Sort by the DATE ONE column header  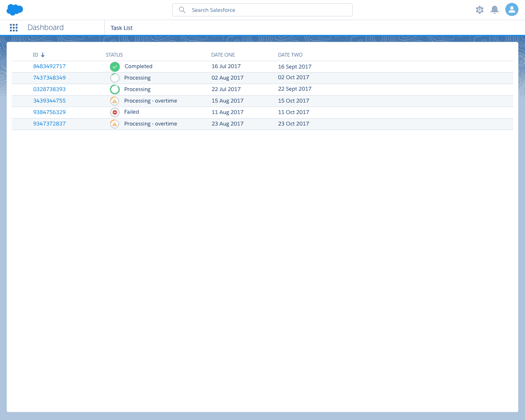223,55
